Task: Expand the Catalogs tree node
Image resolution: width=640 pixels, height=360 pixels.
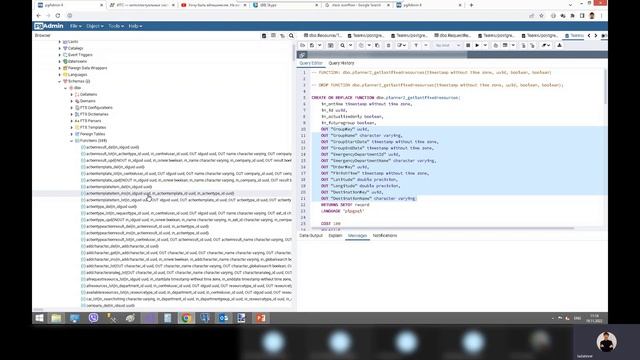Action: pyautogui.click(x=60, y=48)
